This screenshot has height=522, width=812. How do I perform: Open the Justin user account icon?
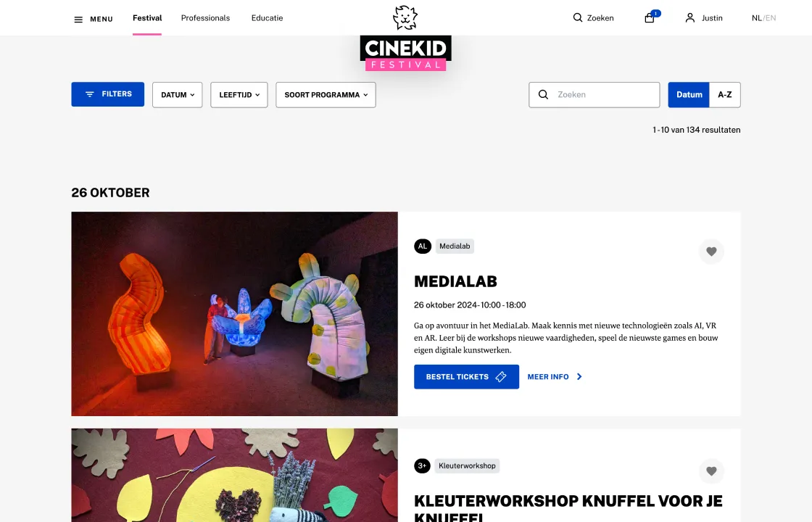[x=689, y=18]
